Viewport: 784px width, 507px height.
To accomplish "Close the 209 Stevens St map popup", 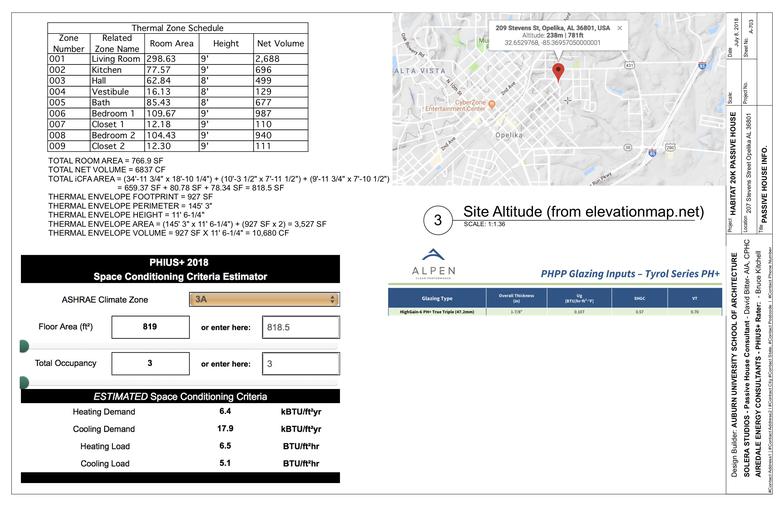I will pos(620,28).
